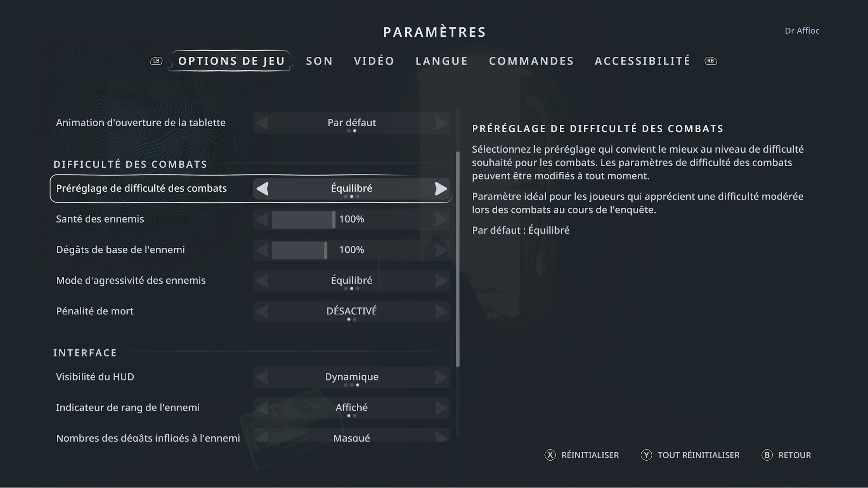
Task: Click right arrow on Visibilité du HUD
Action: coord(440,377)
